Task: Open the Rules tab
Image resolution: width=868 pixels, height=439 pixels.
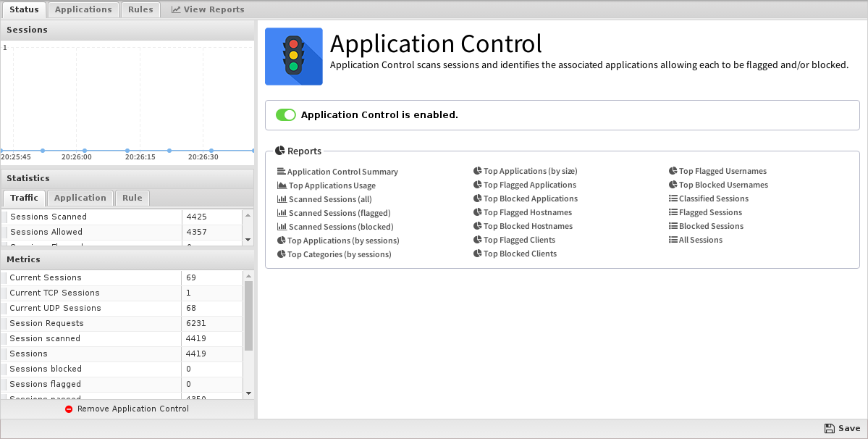Action: 140,9
